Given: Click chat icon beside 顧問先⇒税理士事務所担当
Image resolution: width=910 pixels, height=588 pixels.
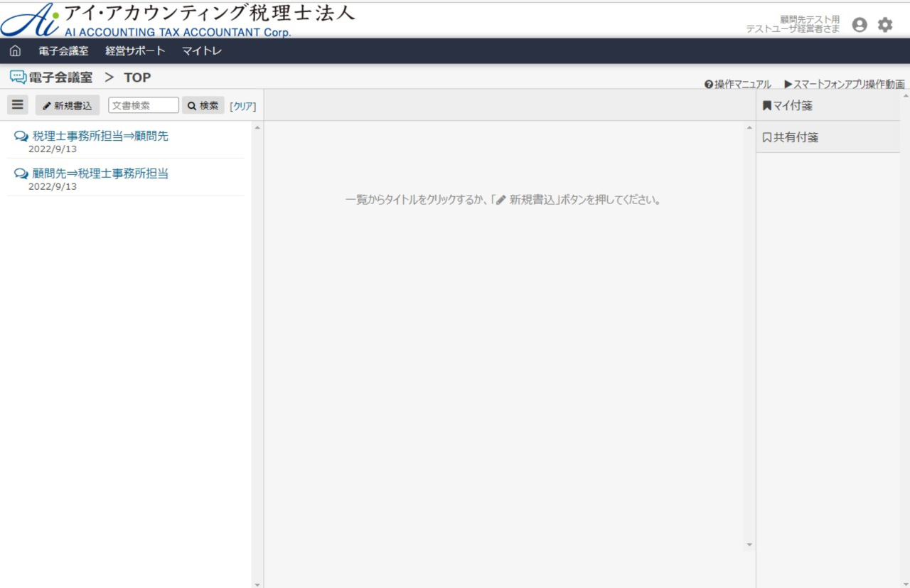Looking at the screenshot, I should [21, 173].
